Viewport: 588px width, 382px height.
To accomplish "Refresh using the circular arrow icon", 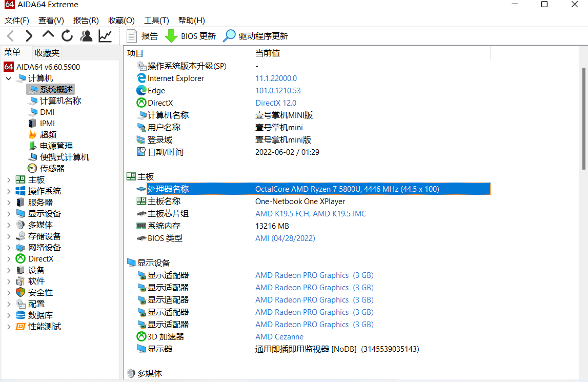I will (67, 36).
